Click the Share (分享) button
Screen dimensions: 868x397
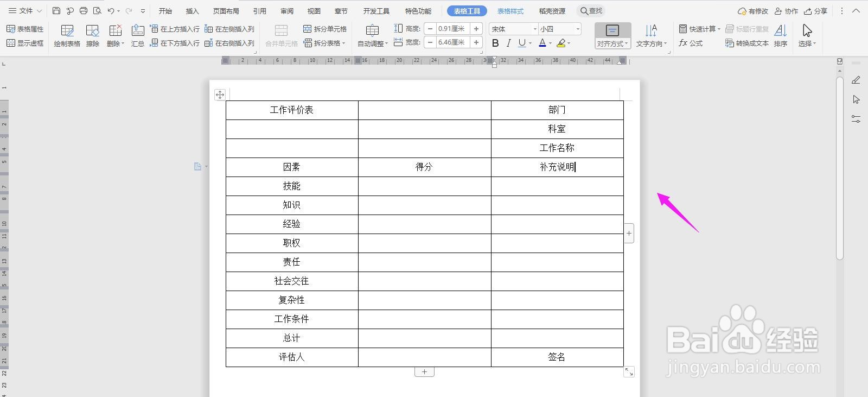point(815,11)
